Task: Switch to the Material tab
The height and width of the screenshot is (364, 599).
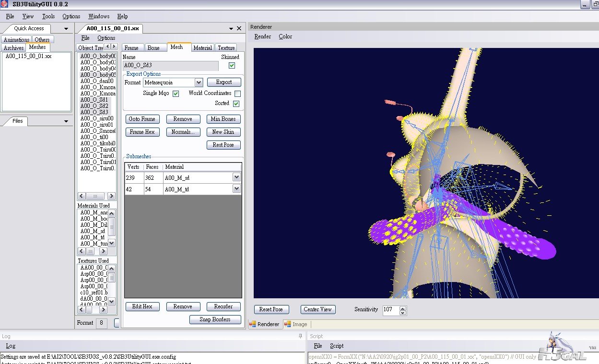Action: pyautogui.click(x=202, y=48)
